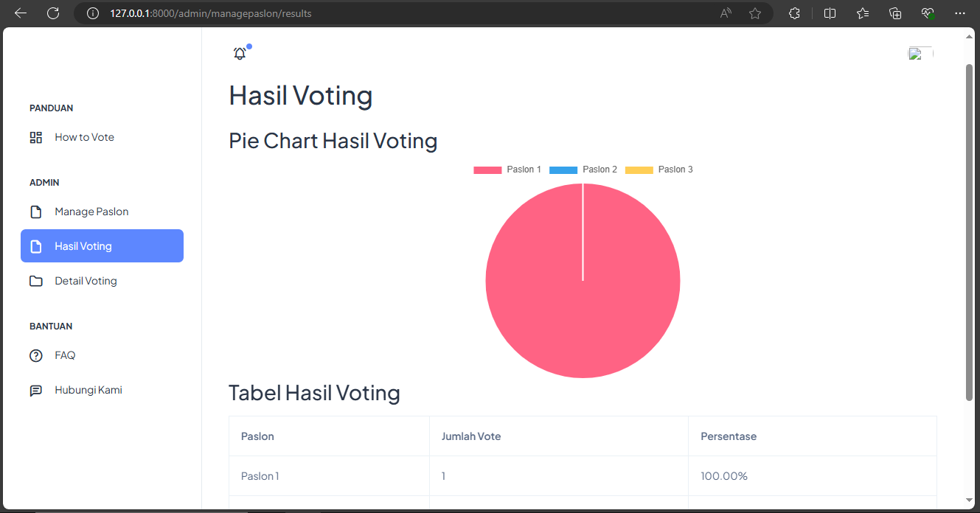The image size is (980, 513).
Task: Click Hubungi Kami chat icon
Action: click(36, 390)
